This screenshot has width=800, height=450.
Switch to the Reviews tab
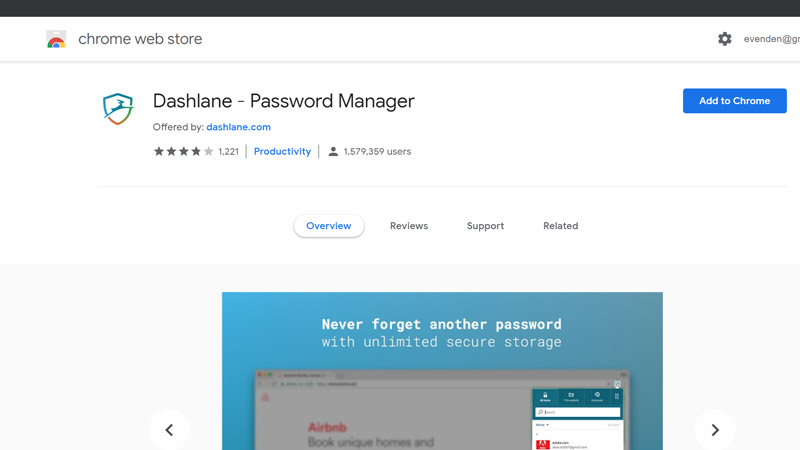409,226
